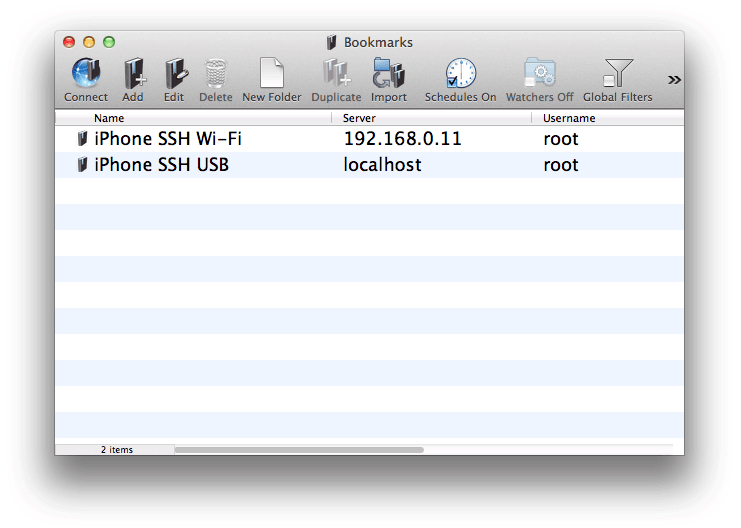Sort bookmarks by Name column
This screenshot has height=528, width=741.
109,118
